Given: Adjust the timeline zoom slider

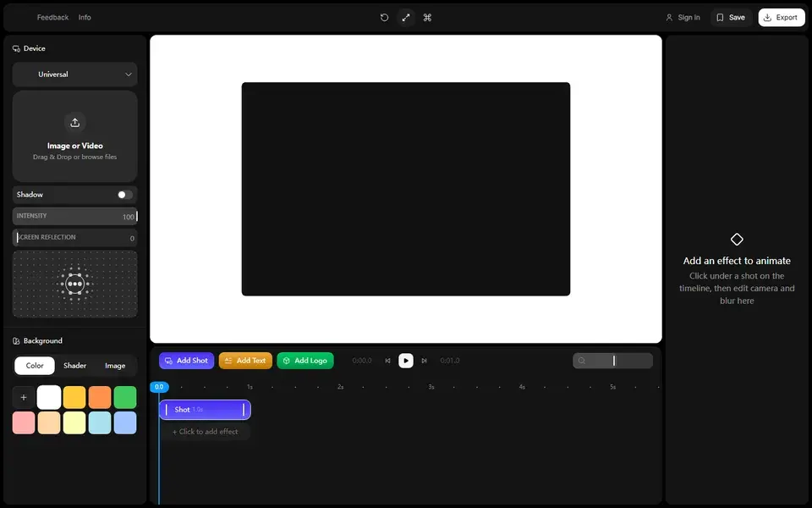Looking at the screenshot, I should (613, 361).
